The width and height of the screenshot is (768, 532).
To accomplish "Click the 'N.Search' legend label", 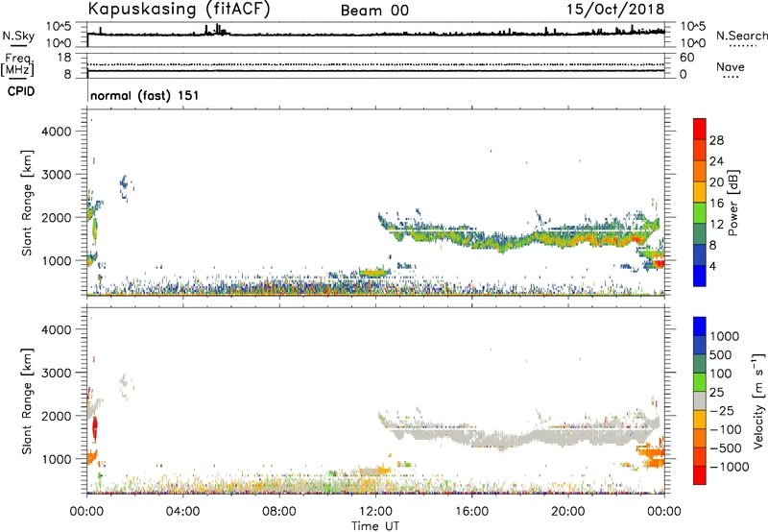I will click(x=741, y=36).
